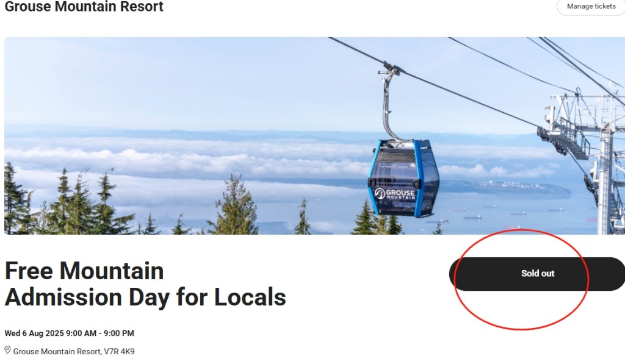Viewport: 625px width, 364px height.
Task: Click the location pin icon
Action: coord(7,350)
